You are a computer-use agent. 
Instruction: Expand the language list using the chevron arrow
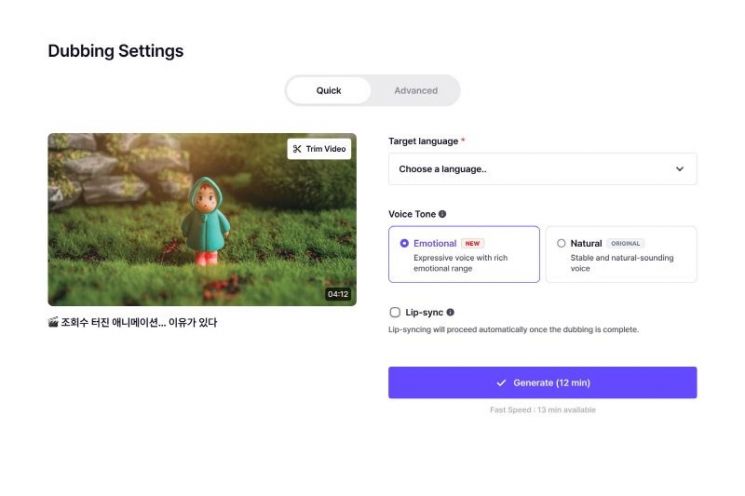point(680,169)
